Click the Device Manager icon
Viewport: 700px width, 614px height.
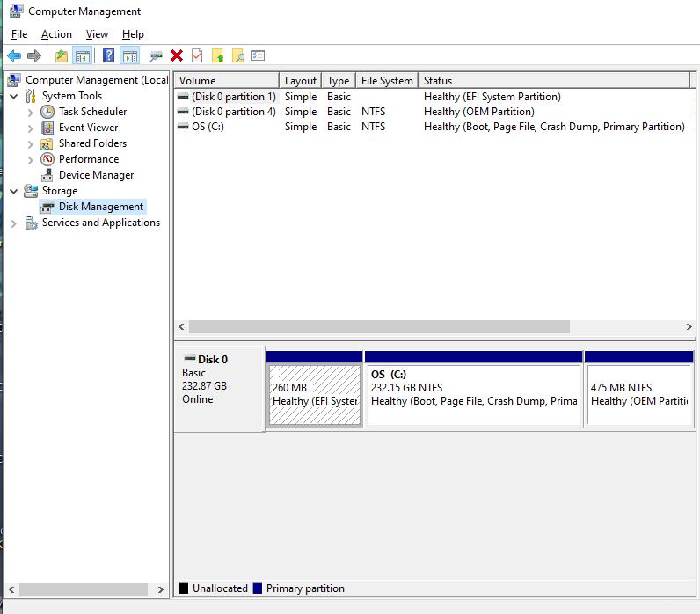47,175
